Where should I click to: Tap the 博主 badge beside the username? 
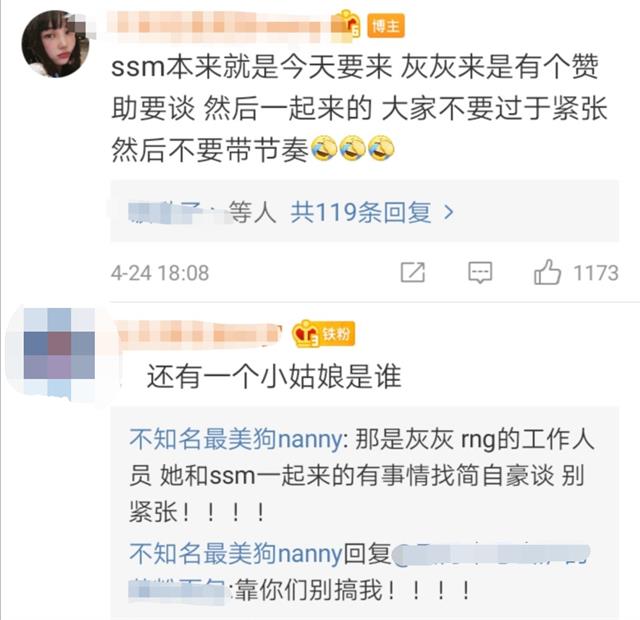click(x=386, y=26)
